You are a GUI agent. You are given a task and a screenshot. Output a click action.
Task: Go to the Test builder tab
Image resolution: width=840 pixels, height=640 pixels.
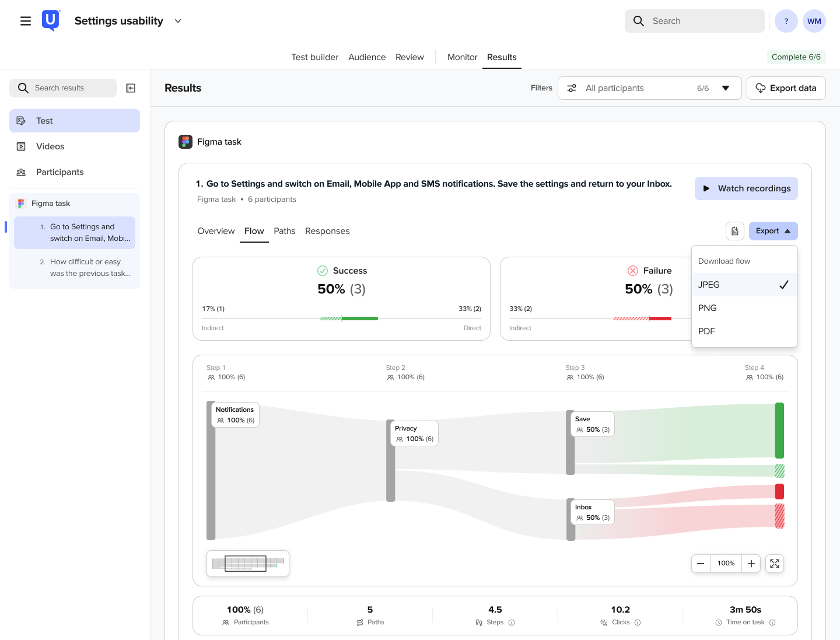point(315,57)
